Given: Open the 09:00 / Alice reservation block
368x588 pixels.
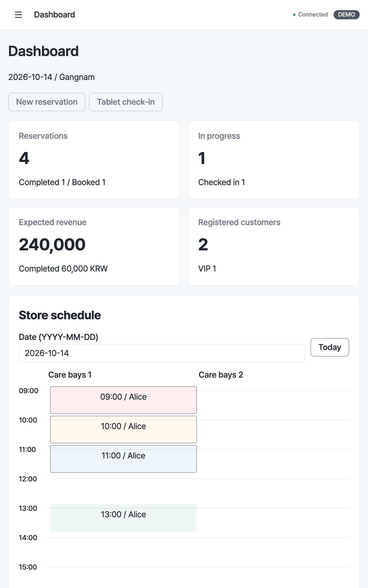Looking at the screenshot, I should point(124,400).
